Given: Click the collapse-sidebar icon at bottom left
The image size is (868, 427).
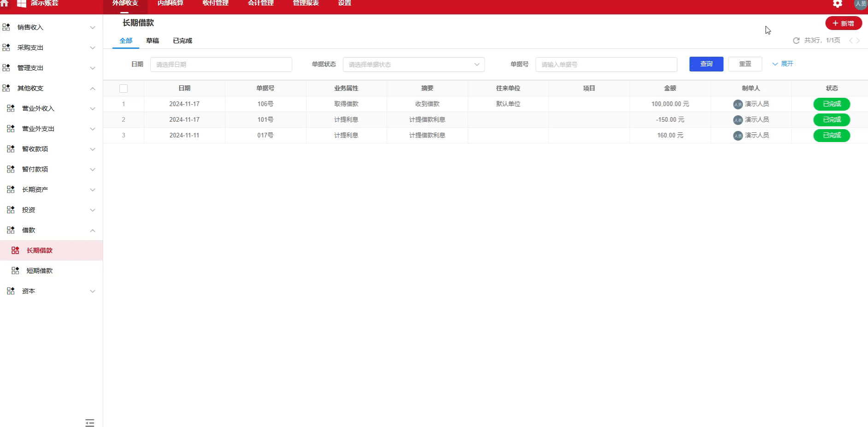Looking at the screenshot, I should [90, 422].
